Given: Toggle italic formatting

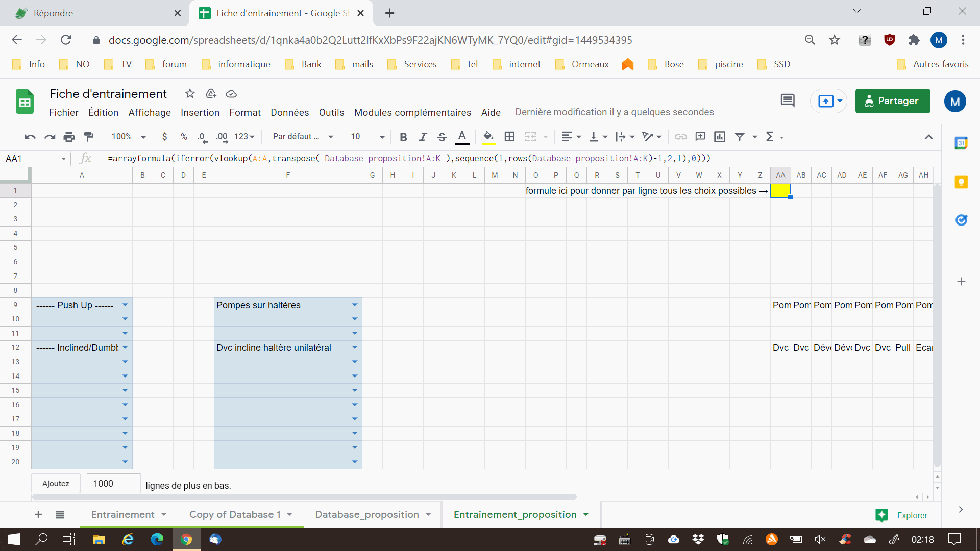Looking at the screenshot, I should click(423, 137).
